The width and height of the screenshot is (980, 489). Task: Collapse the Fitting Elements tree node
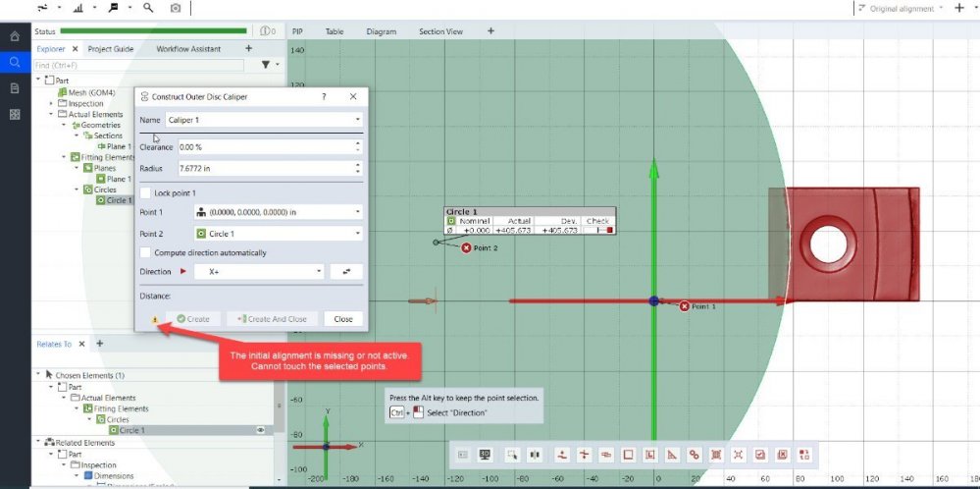(64, 157)
